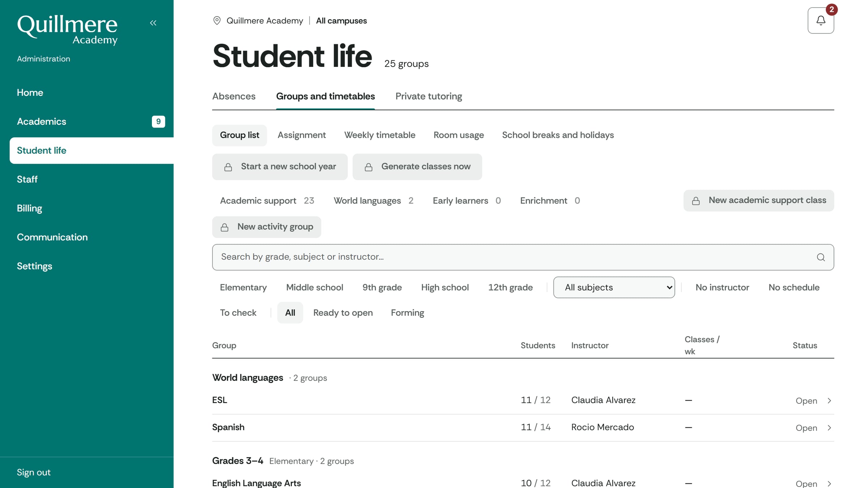
Task: Open the Room usage sub-tab
Action: (x=459, y=135)
